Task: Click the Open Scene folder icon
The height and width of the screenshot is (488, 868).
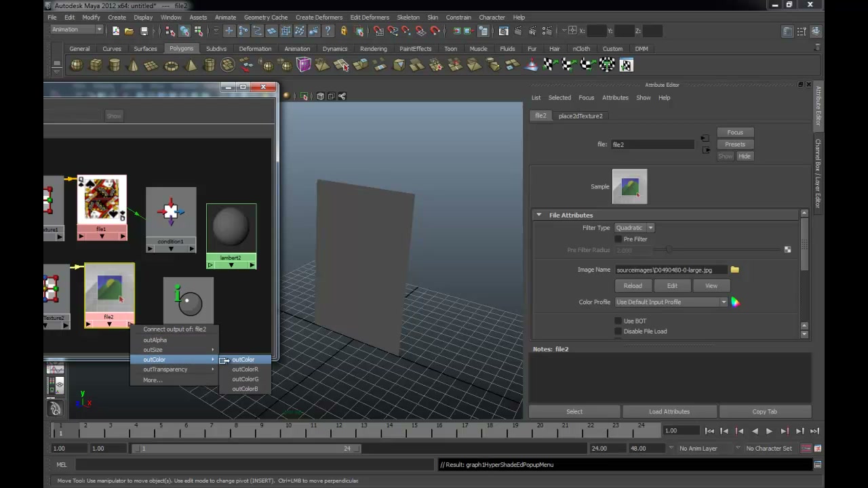Action: click(129, 30)
